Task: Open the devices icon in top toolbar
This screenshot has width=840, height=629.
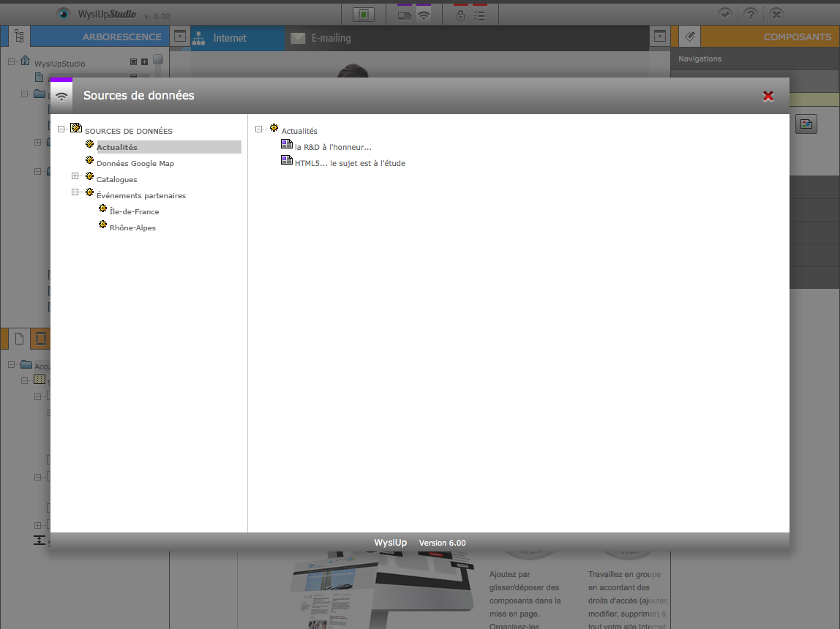Action: tap(405, 15)
